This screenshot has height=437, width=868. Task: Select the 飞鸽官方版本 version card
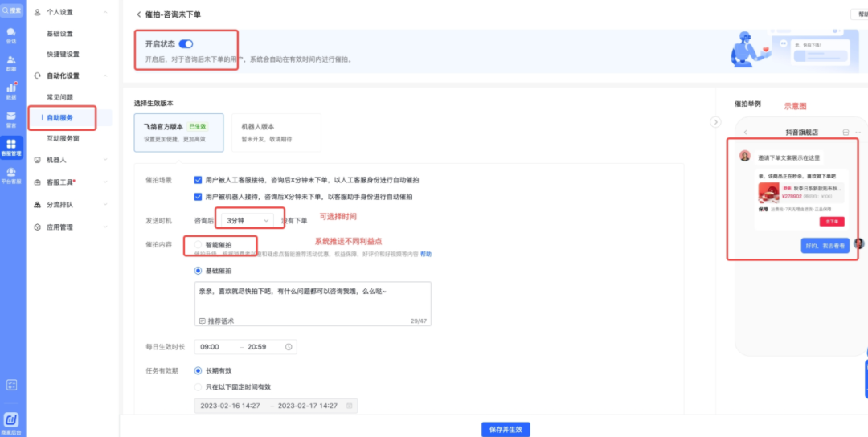[178, 133]
